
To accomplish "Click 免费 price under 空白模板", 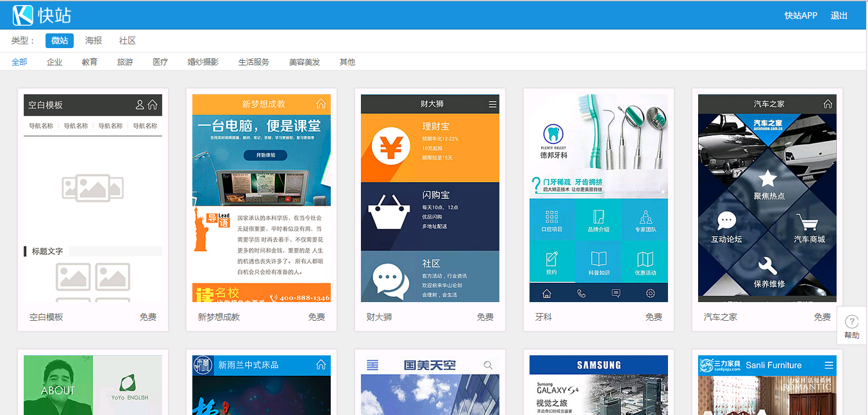I will [148, 317].
